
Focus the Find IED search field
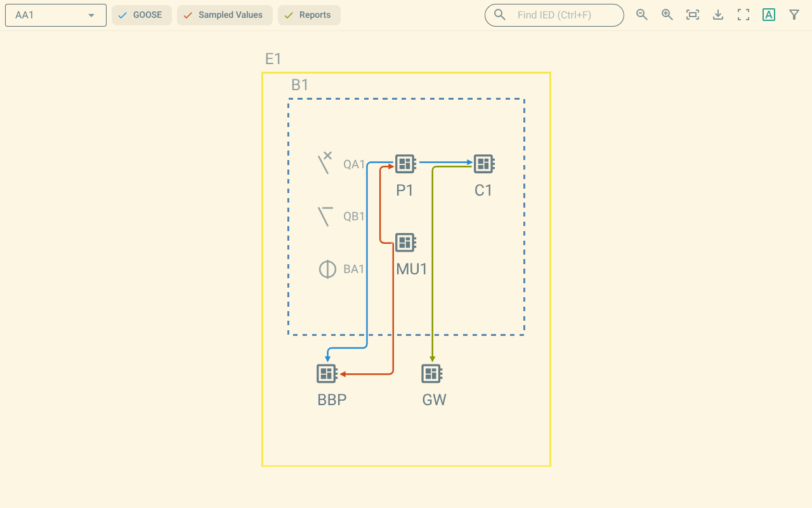pos(554,15)
